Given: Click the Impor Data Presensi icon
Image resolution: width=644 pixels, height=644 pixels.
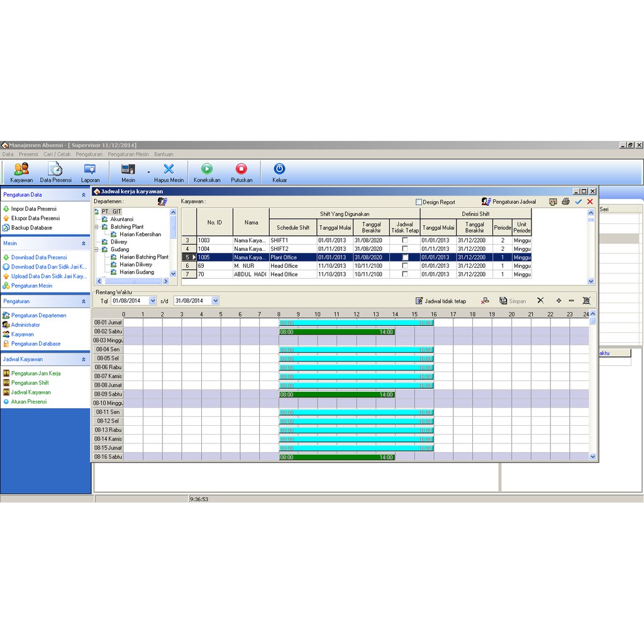Looking at the screenshot, I should pos(6,209).
